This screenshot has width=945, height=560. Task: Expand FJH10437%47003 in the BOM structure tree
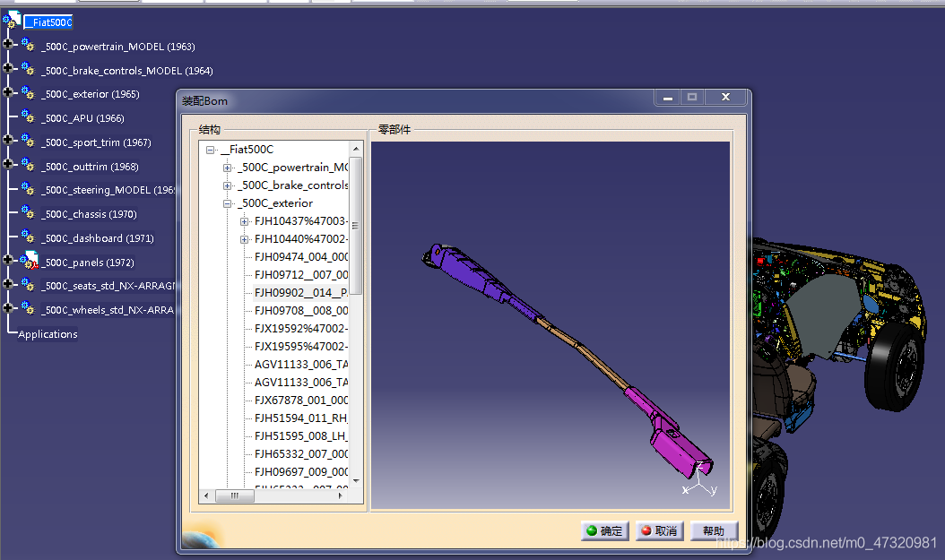(x=245, y=220)
